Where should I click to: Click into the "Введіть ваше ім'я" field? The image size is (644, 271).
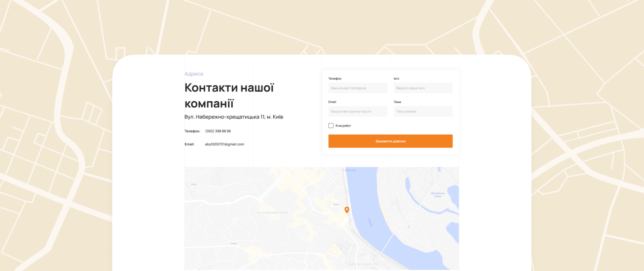pos(423,88)
